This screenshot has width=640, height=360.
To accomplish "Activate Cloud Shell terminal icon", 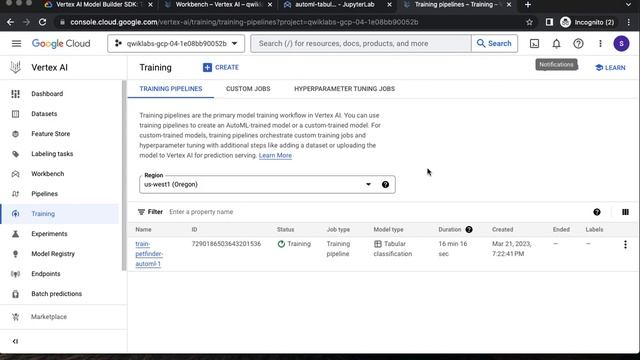I will click(534, 43).
